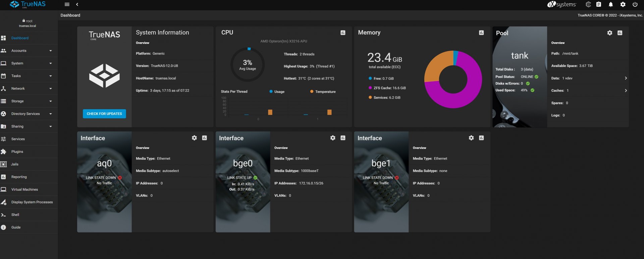Expand the System menu arrow

(x=51, y=63)
